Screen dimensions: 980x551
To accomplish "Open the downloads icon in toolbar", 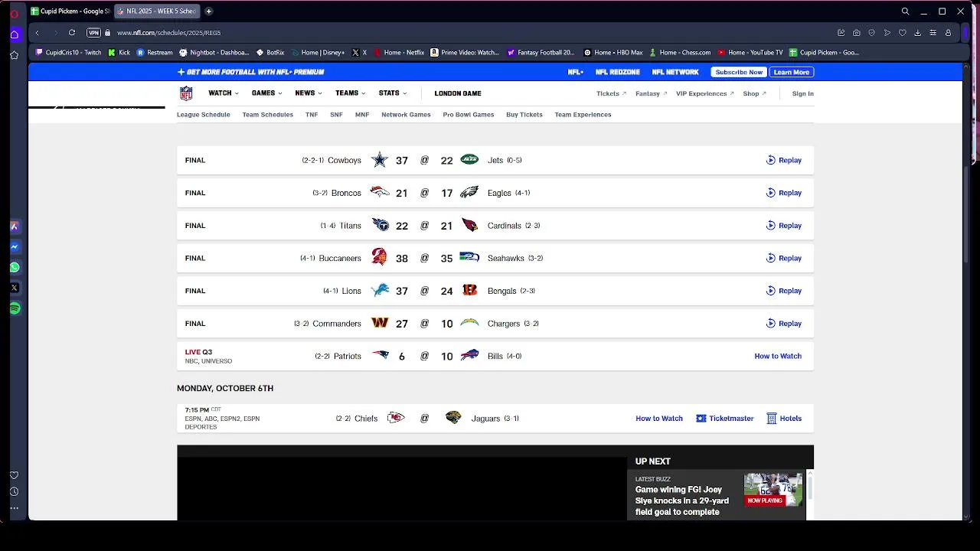I will click(x=917, y=33).
